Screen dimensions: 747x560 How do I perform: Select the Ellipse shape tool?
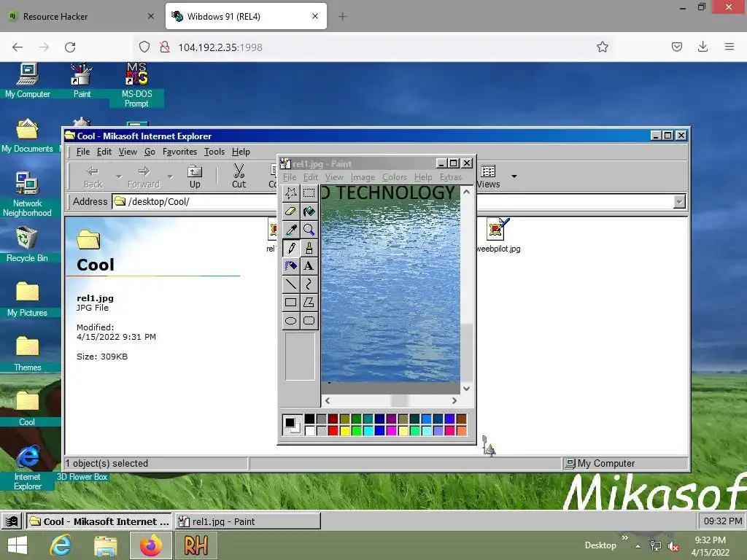point(290,321)
